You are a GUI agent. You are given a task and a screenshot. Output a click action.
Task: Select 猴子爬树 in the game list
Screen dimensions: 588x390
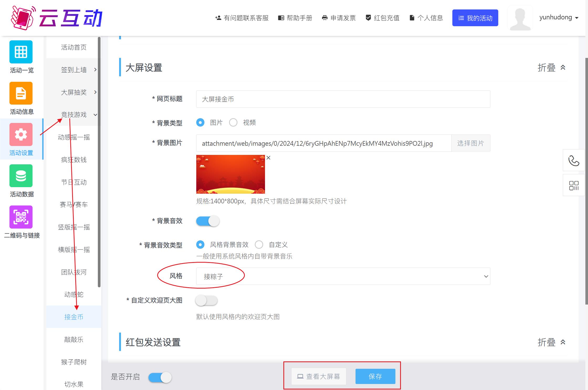74,362
